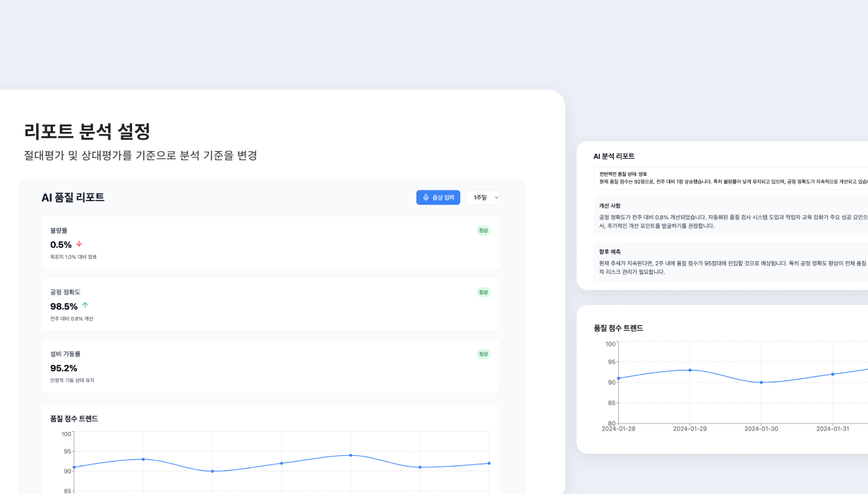Click the peak data point on quality trend chart

click(x=351, y=455)
